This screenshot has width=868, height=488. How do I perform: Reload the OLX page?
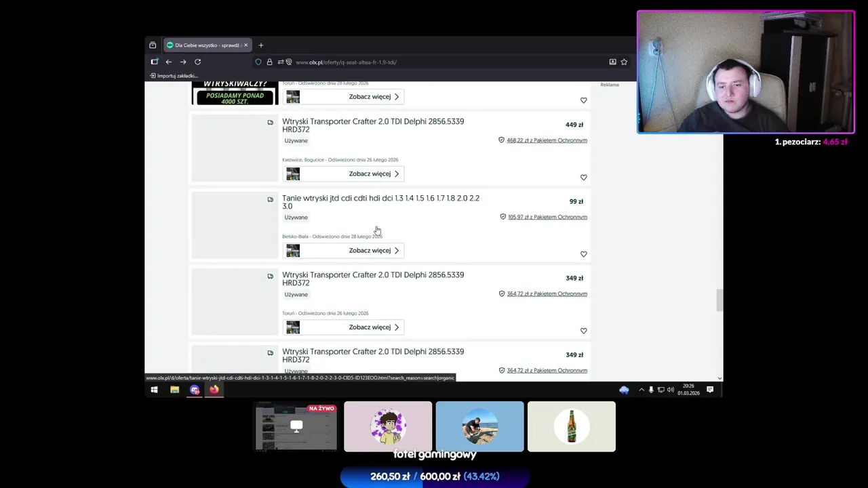[x=197, y=62]
